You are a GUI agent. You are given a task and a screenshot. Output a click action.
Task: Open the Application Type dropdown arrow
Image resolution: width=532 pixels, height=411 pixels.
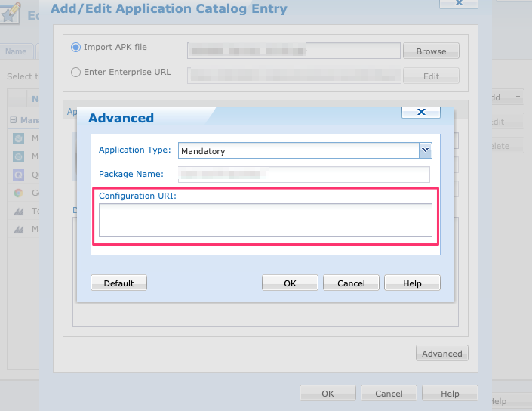[426, 150]
